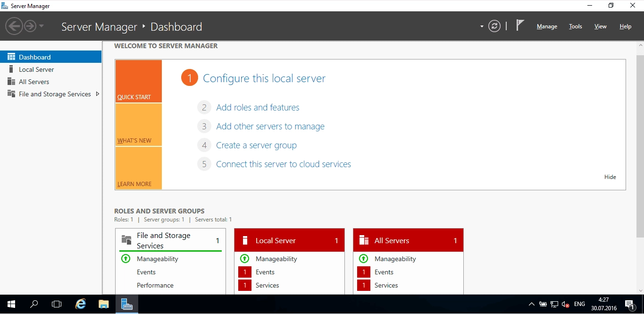Open the Manage menu
The image size is (644, 314).
click(x=547, y=26)
